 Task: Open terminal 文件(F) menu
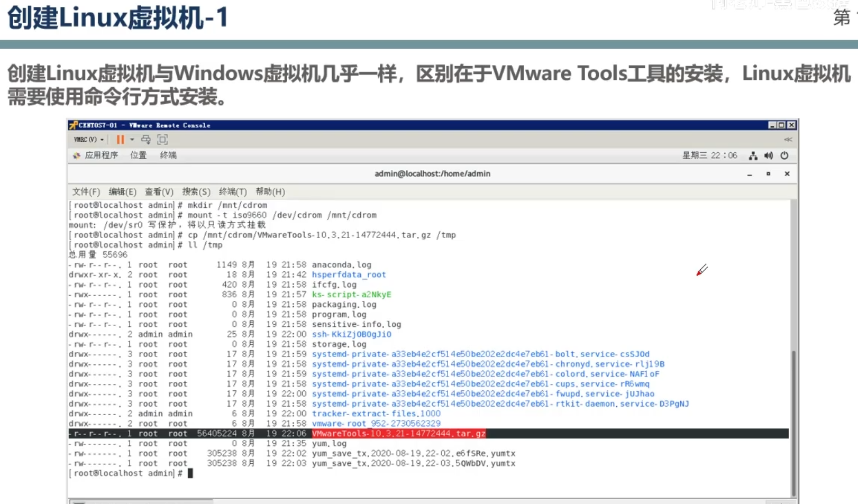(x=86, y=191)
